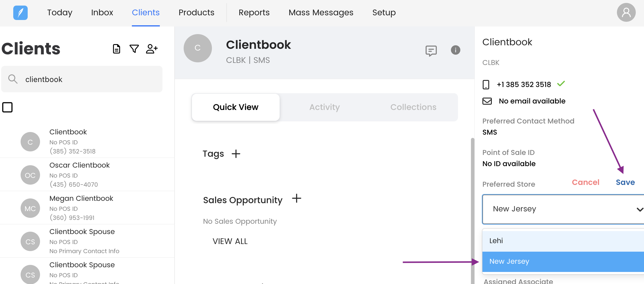Switch to the Activity tab
Screen dimensions: 644x284
click(324, 107)
